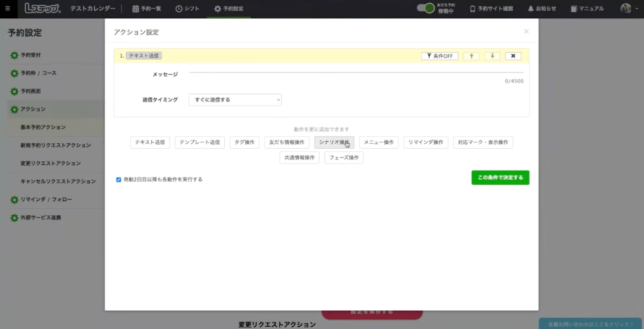644x329 pixels.
Task: Move the action up with the arrow icon
Action: click(471, 56)
